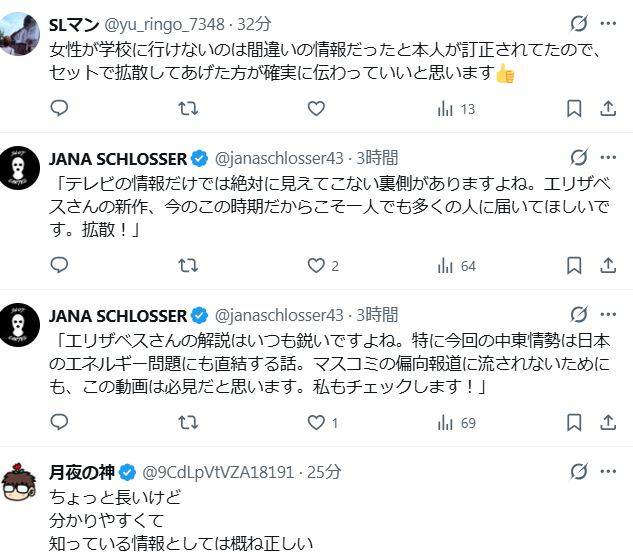Screen dimensions: 633x558
Task: Open more options on SLマン's post
Action: (x=608, y=23)
